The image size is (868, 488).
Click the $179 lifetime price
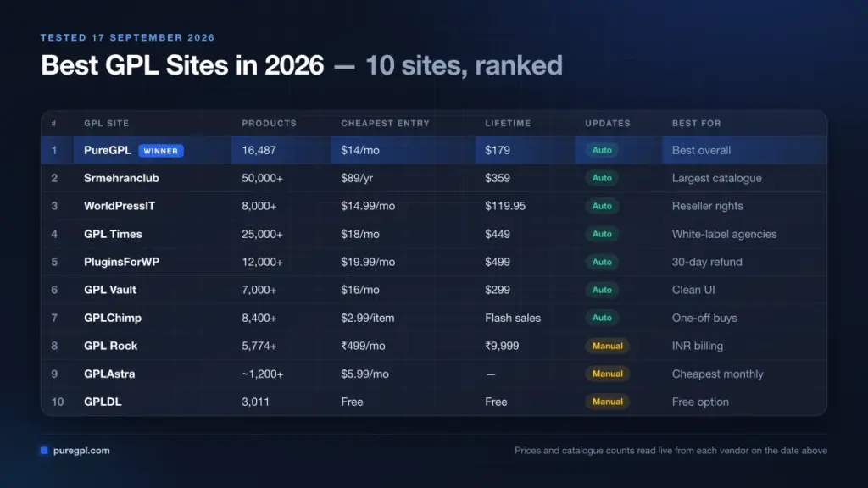click(x=498, y=151)
